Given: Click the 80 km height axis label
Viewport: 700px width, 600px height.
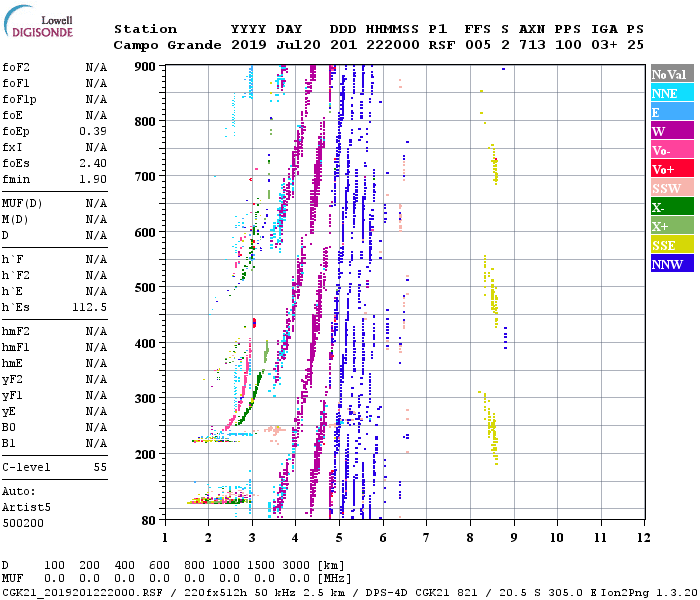Looking at the screenshot, I should click(149, 520).
